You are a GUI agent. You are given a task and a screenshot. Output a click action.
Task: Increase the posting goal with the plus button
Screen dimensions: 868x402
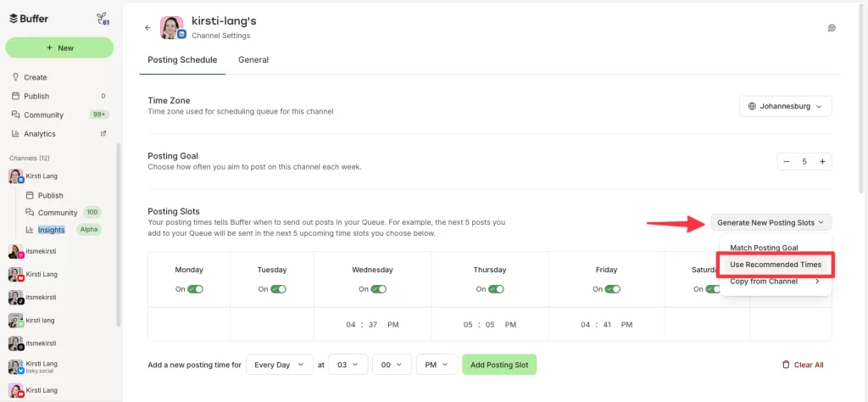tap(822, 162)
